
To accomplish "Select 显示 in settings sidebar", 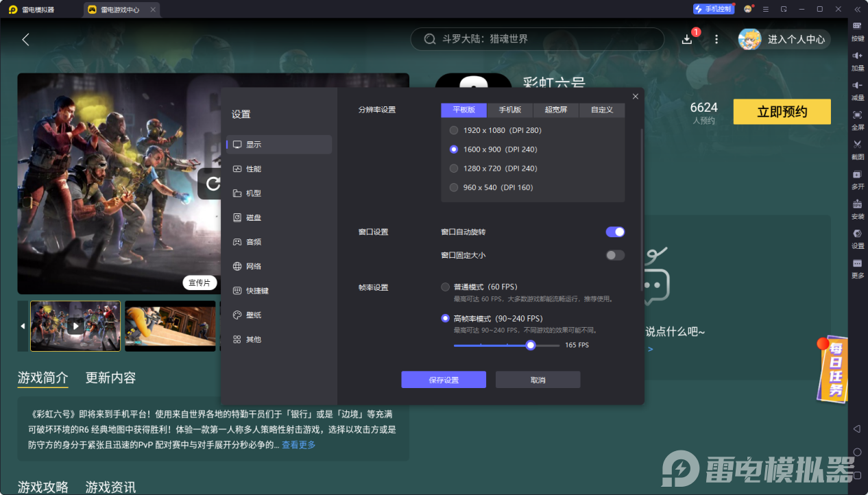I will pyautogui.click(x=279, y=145).
